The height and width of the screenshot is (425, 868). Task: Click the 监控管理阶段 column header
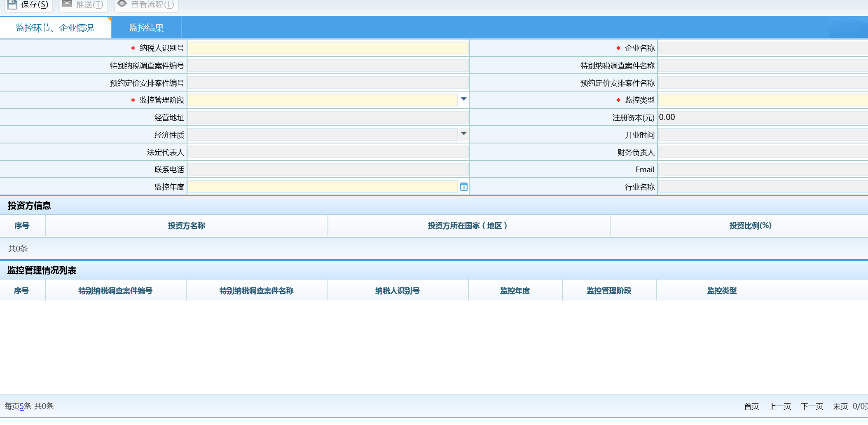(x=609, y=291)
